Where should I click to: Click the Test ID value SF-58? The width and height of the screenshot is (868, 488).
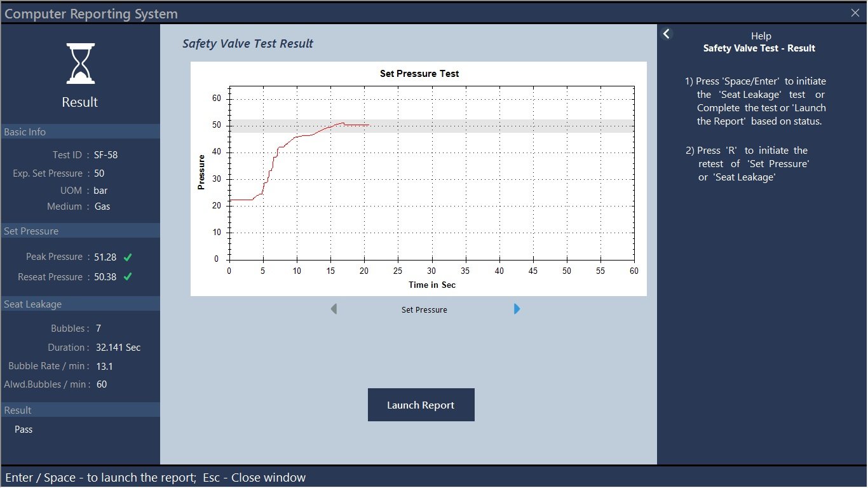coord(105,154)
